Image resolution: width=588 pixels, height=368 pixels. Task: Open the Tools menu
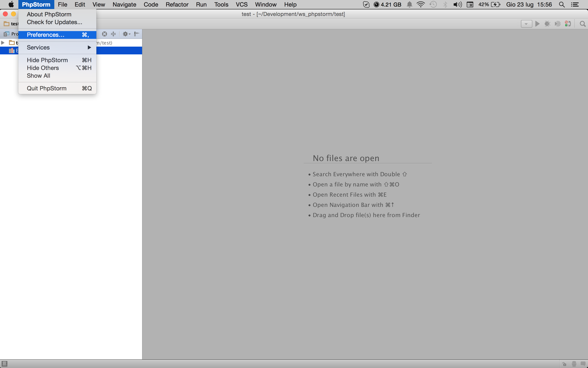(221, 4)
